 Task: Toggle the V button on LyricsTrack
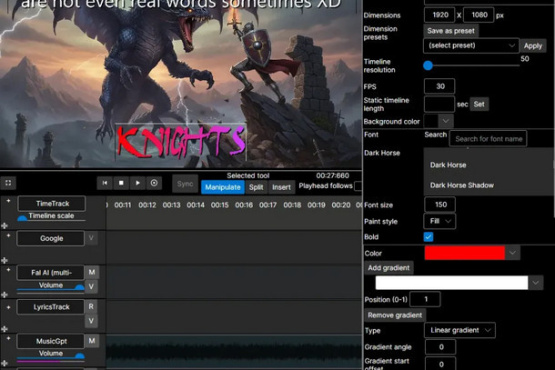pyautogui.click(x=91, y=321)
